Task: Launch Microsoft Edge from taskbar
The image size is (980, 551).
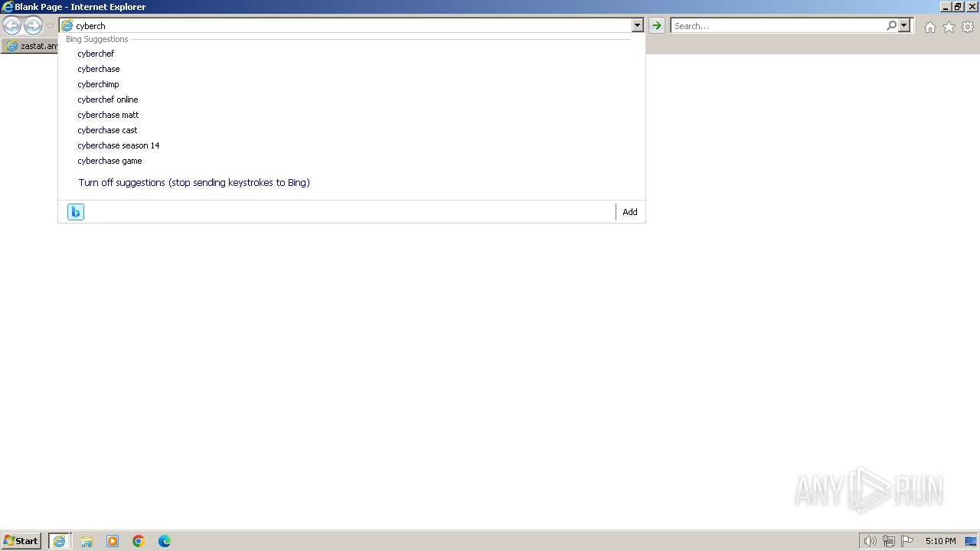Action: (x=165, y=541)
